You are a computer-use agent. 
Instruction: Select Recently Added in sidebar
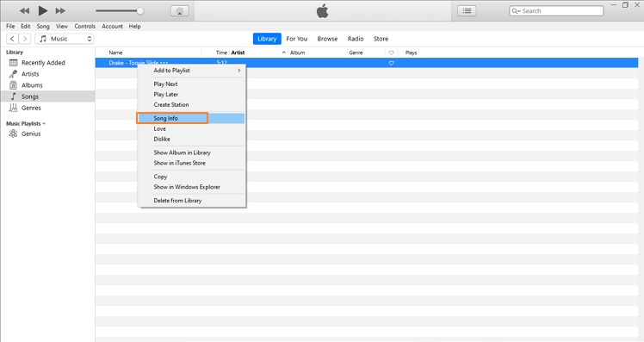coord(47,63)
